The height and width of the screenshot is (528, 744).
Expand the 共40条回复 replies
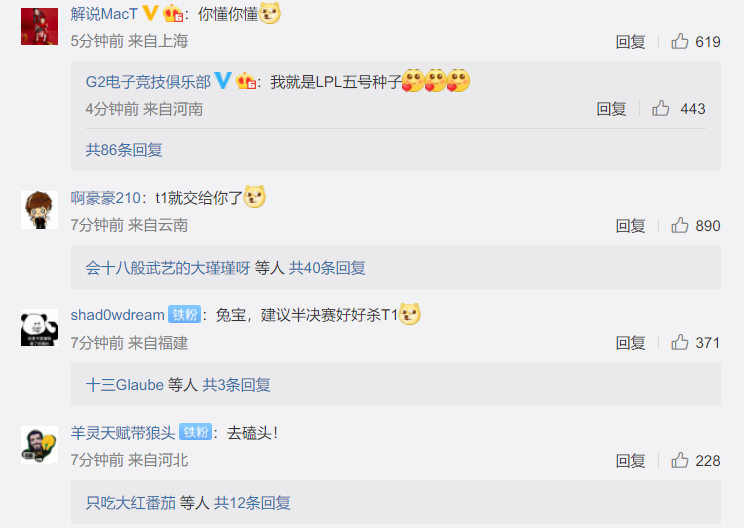pos(327,268)
